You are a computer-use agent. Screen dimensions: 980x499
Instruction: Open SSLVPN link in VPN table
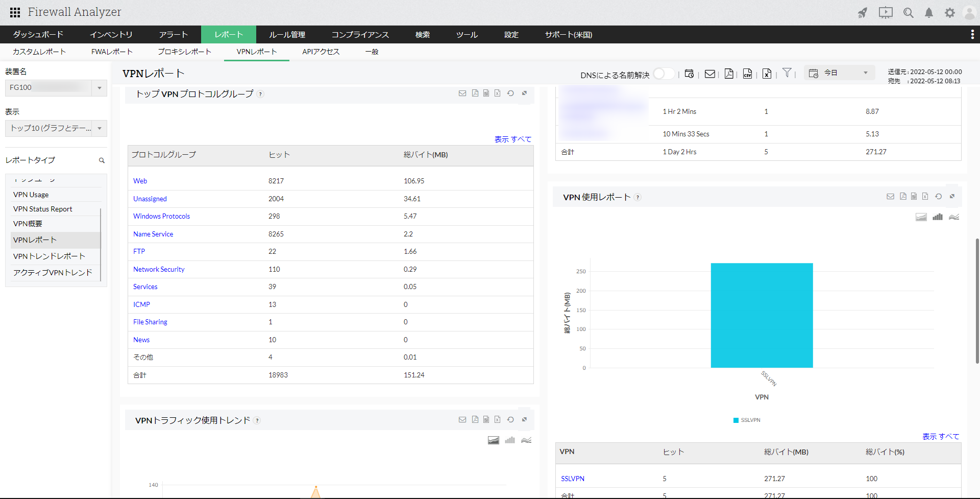coord(573,479)
